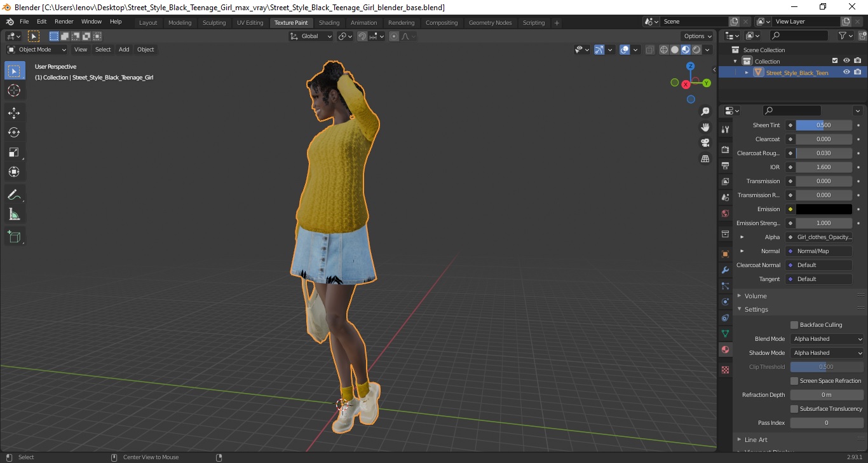Pick the Scale tool
This screenshot has width=868, height=463.
coord(14,152)
